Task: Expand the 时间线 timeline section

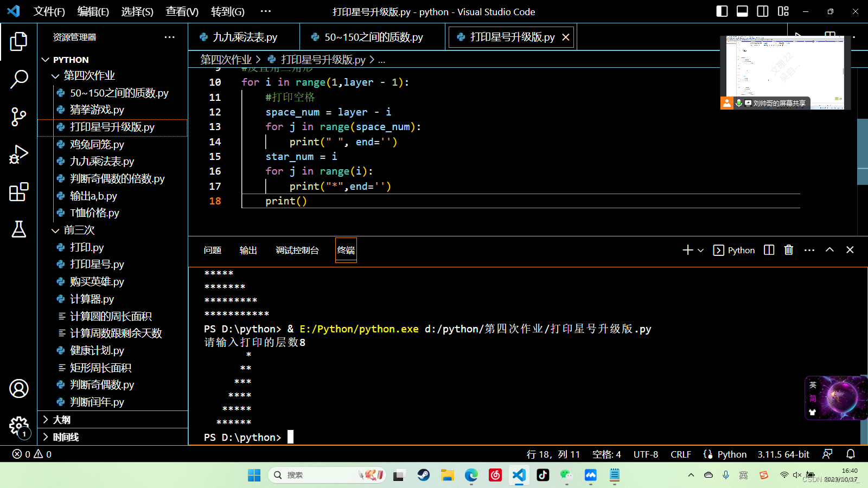Action: click(112, 437)
